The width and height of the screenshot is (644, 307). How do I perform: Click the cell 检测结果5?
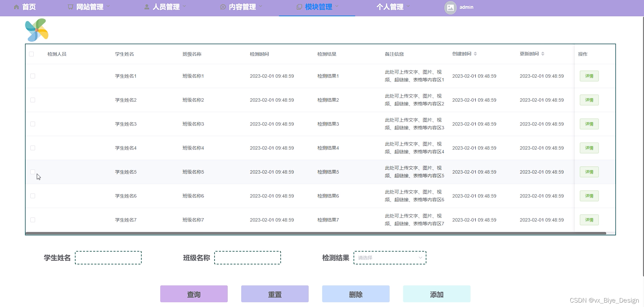coord(328,172)
